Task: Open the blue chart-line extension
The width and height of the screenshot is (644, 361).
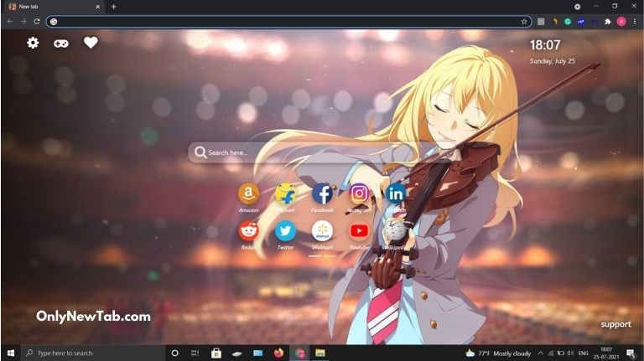Action: click(x=581, y=21)
